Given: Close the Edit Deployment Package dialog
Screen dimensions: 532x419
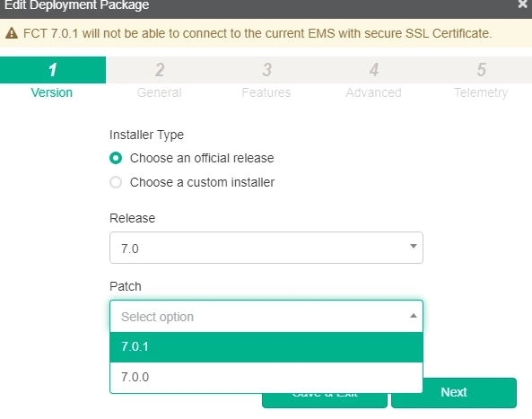Looking at the screenshot, I should click(523, 4).
